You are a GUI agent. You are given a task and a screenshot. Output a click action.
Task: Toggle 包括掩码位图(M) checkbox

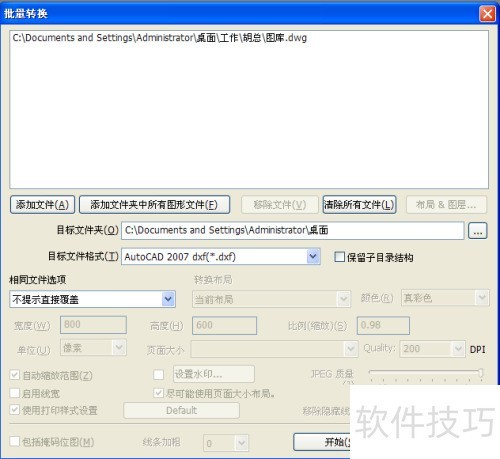pyautogui.click(x=15, y=441)
